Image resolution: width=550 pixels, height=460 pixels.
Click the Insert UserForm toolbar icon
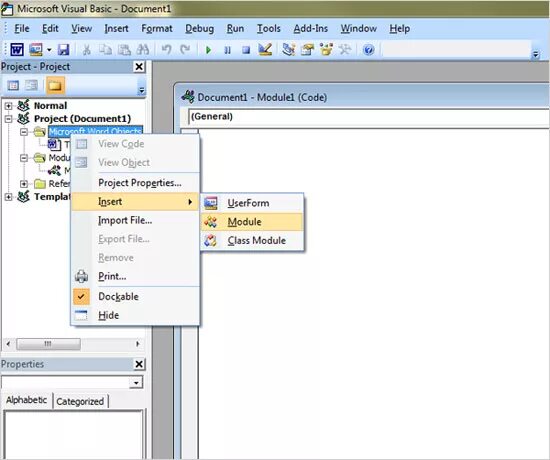pos(36,50)
